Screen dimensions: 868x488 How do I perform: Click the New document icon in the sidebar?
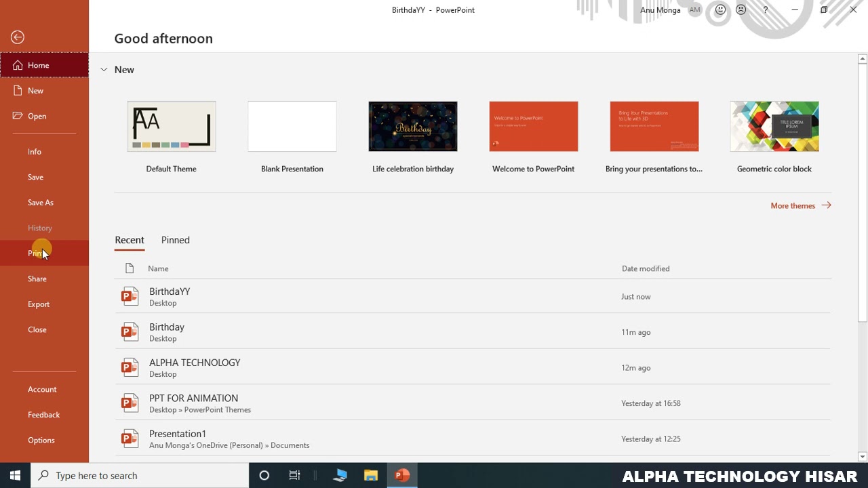pyautogui.click(x=18, y=90)
